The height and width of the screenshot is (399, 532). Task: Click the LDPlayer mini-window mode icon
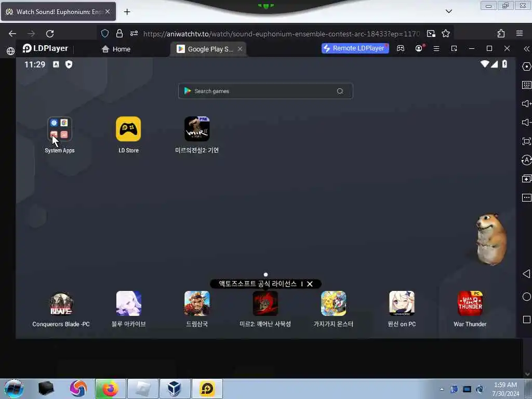454,49
